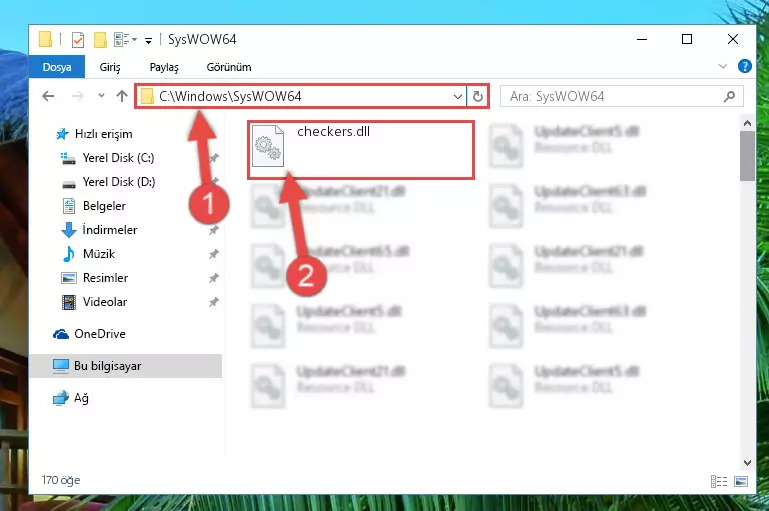Click the folder icon in title bar
Image resolution: width=769 pixels, height=511 pixels.
(x=45, y=39)
